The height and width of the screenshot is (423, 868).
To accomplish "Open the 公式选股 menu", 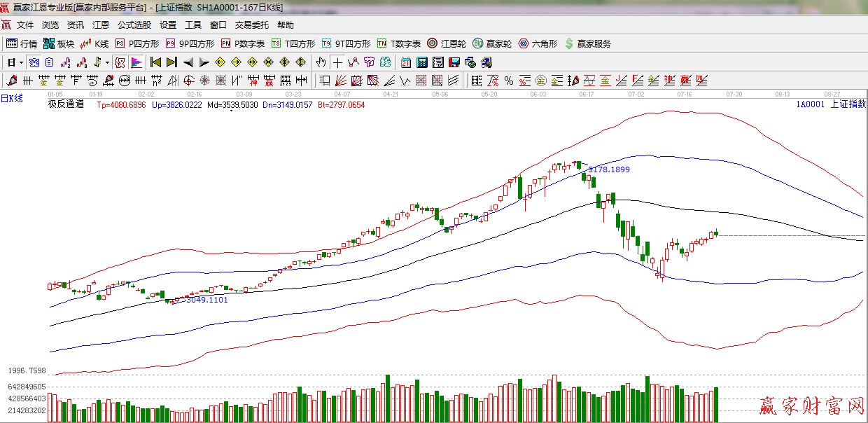I will pos(134,25).
